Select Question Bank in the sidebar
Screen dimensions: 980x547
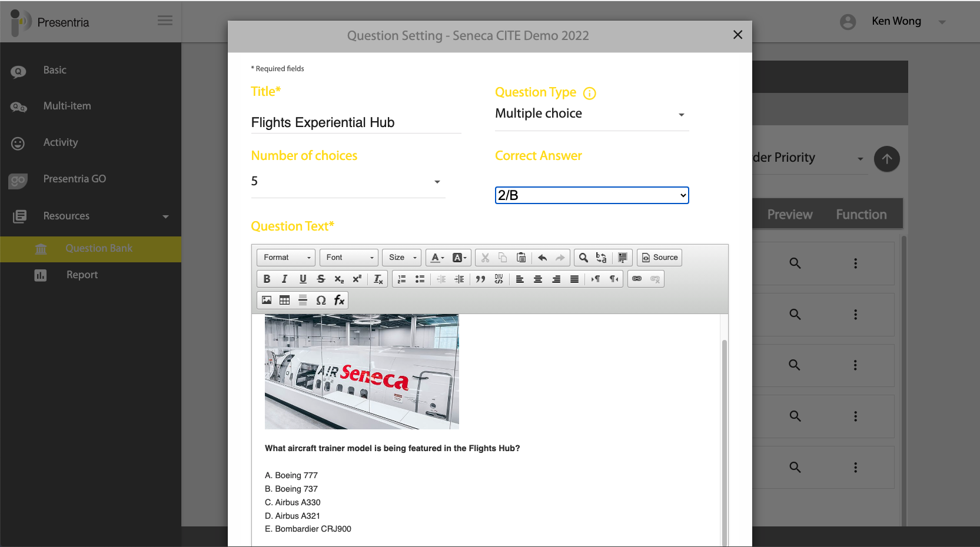(91, 249)
